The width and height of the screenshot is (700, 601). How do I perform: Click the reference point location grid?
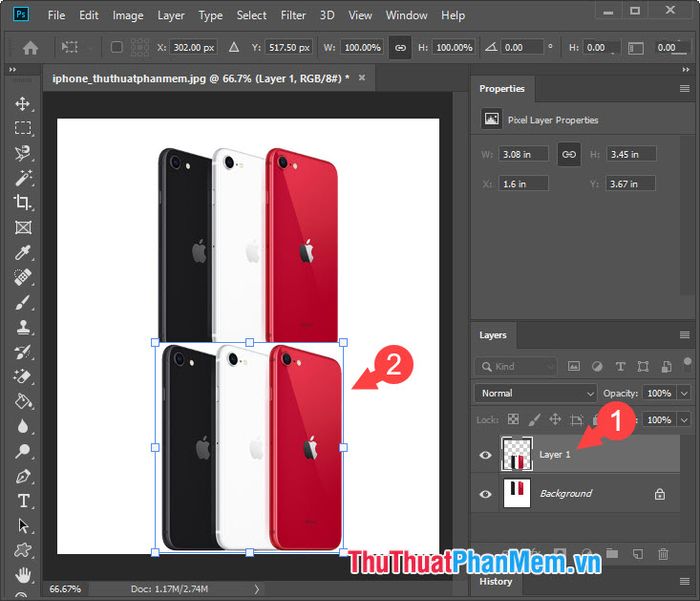tap(140, 47)
